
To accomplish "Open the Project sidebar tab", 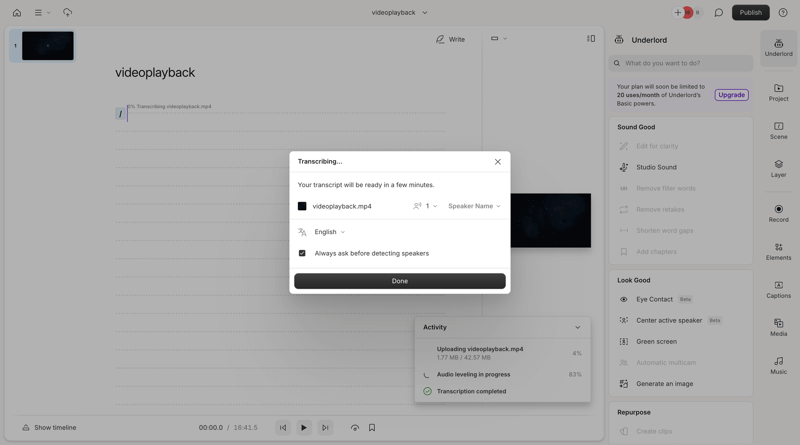I will coord(779,93).
